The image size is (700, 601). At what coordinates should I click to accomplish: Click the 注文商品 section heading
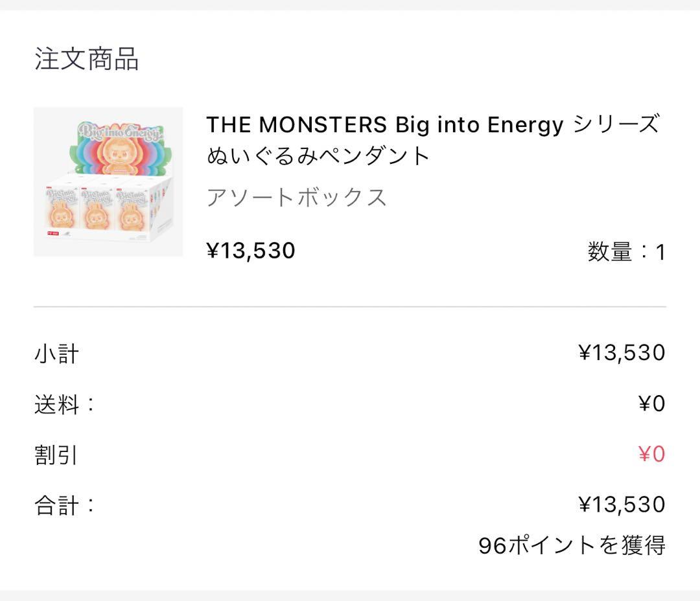click(x=86, y=59)
